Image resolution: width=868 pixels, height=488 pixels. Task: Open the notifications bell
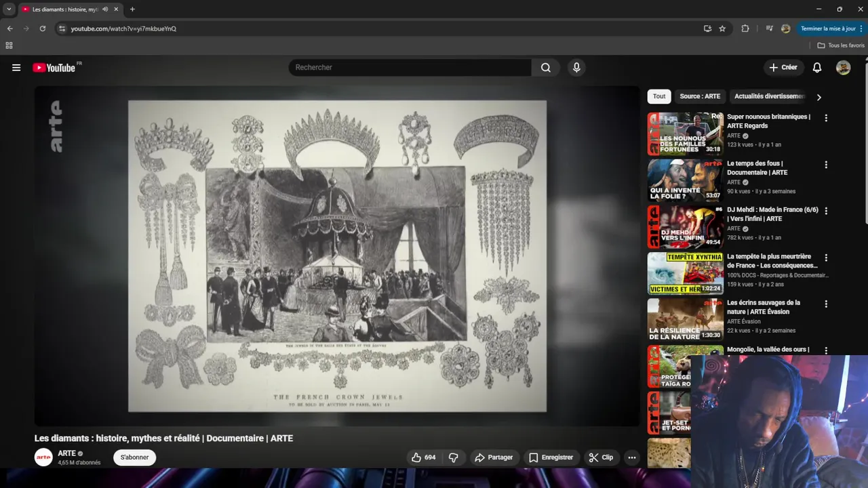coord(817,67)
